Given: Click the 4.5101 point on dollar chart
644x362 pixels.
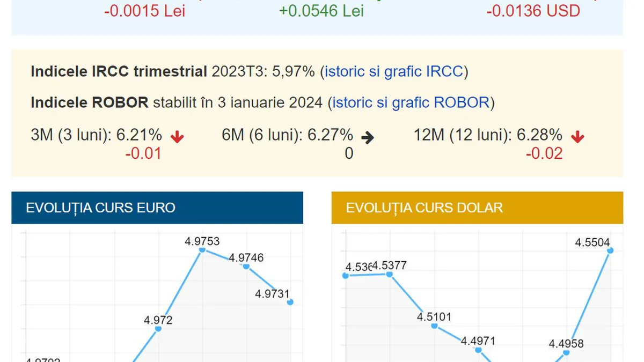Looking at the screenshot, I should (x=434, y=325).
